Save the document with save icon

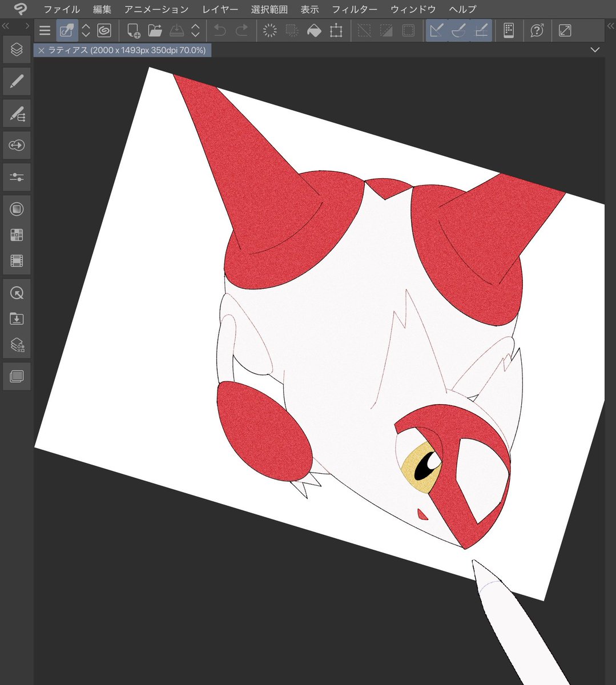(x=176, y=30)
